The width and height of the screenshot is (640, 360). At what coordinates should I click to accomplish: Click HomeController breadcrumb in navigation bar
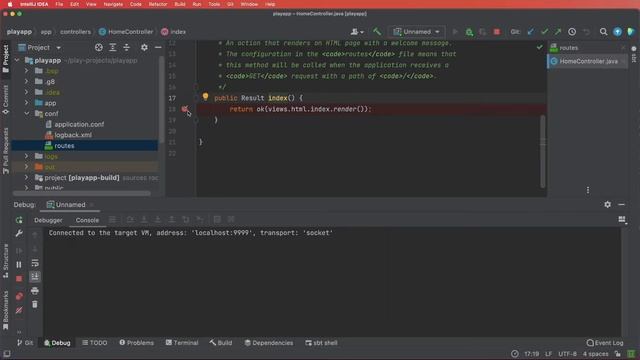pos(126,31)
